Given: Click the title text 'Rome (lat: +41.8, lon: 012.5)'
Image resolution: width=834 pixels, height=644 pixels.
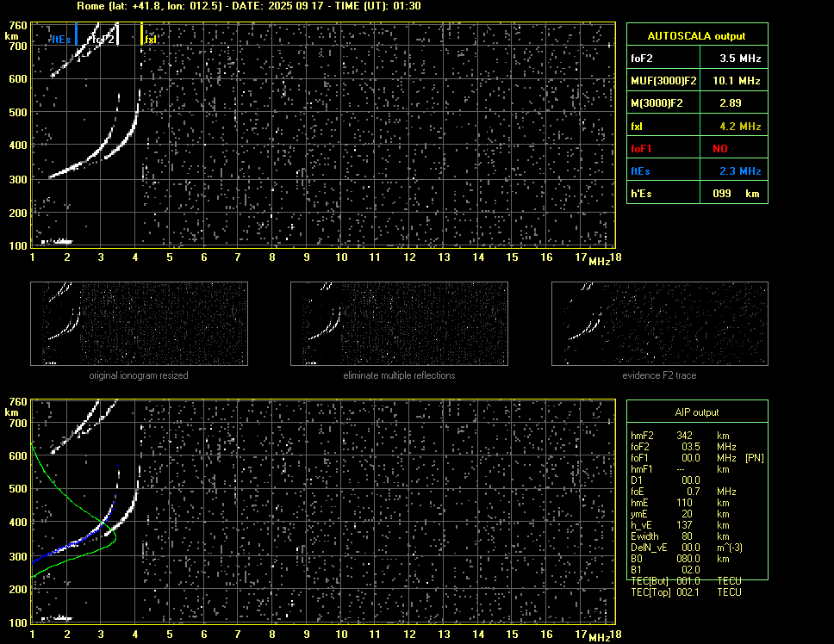Looking at the screenshot, I should [149, 6].
